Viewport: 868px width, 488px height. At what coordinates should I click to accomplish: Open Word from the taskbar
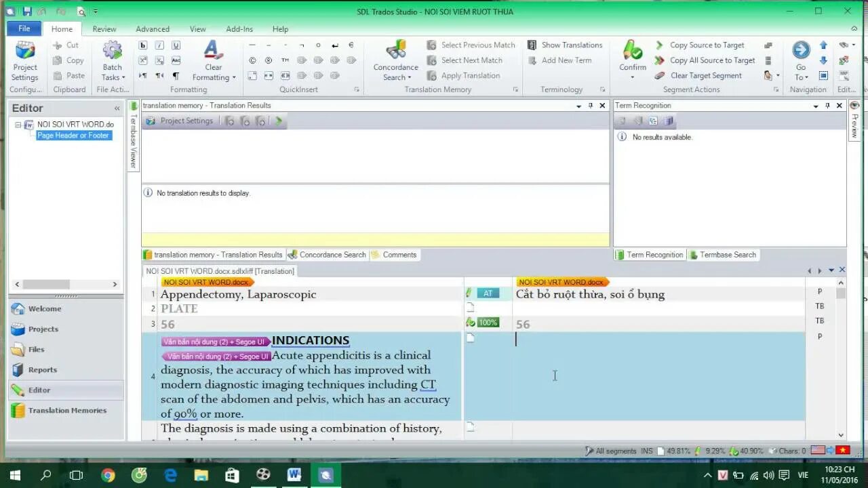pyautogui.click(x=294, y=475)
